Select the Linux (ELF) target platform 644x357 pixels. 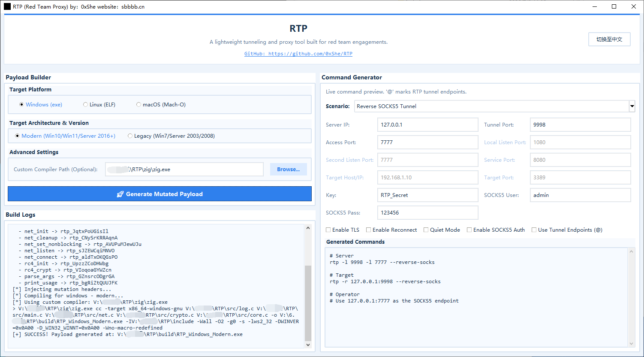[99, 105]
